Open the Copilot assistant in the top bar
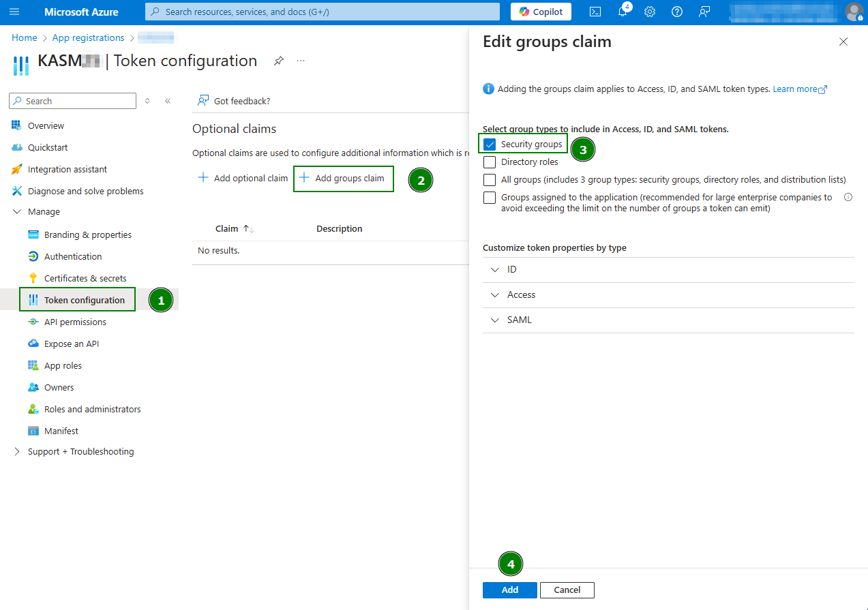Viewport: 868px width, 610px height. (x=540, y=12)
